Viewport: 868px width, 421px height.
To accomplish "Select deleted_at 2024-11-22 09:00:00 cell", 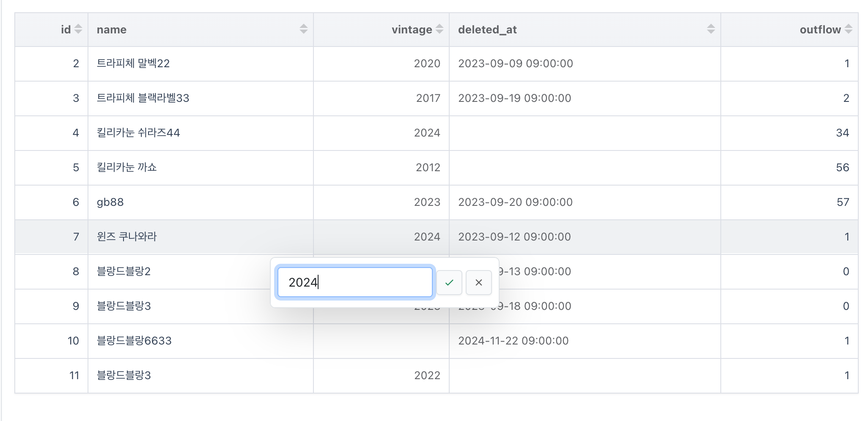I will pos(585,341).
